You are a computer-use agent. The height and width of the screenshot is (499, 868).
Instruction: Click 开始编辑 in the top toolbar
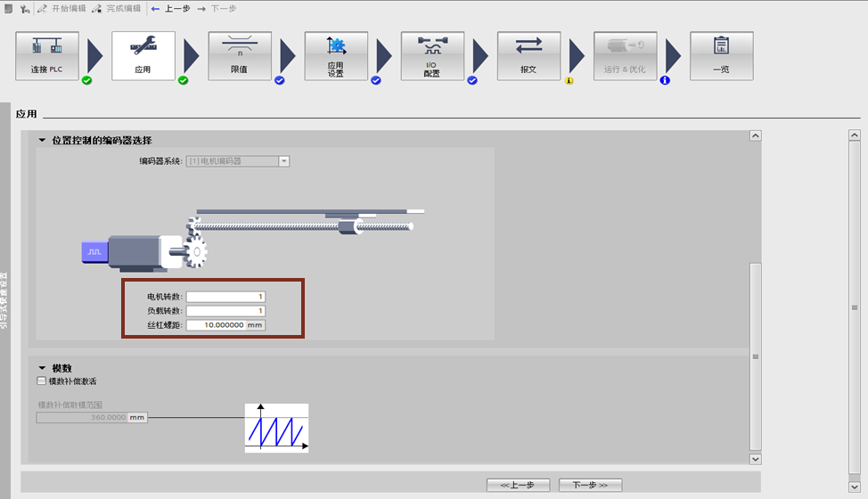61,8
